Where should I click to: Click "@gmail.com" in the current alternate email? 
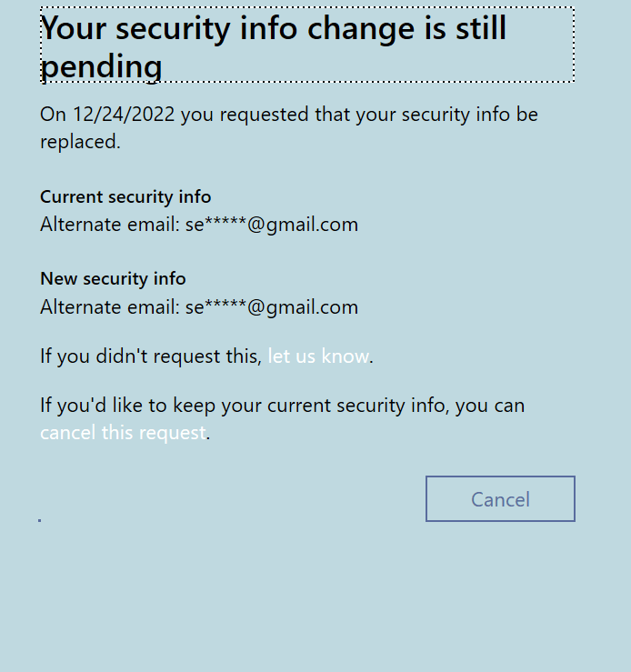coord(303,225)
